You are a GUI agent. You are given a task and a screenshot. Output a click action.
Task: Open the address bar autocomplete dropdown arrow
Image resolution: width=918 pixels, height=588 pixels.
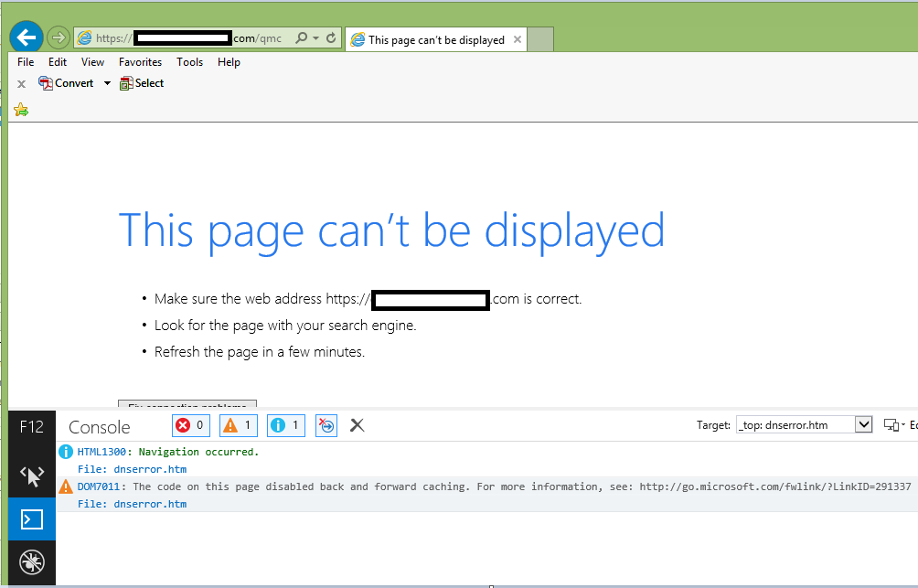click(316, 38)
